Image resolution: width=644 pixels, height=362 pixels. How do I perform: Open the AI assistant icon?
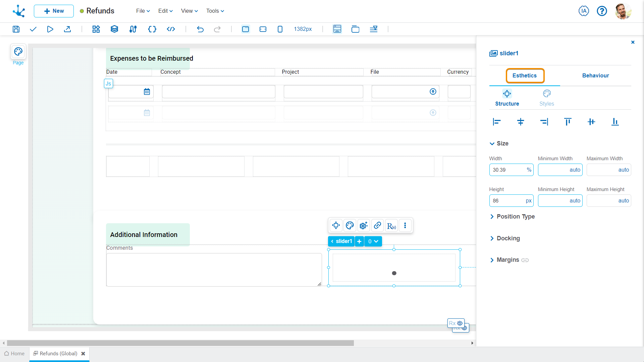pos(584,11)
